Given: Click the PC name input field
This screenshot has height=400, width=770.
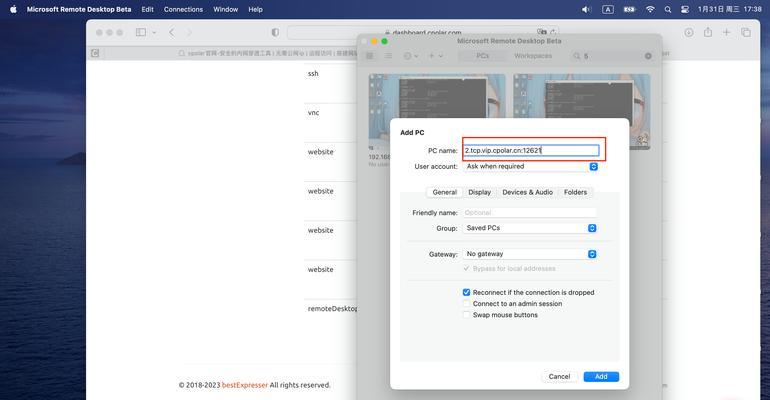Looking at the screenshot, I should pyautogui.click(x=531, y=150).
